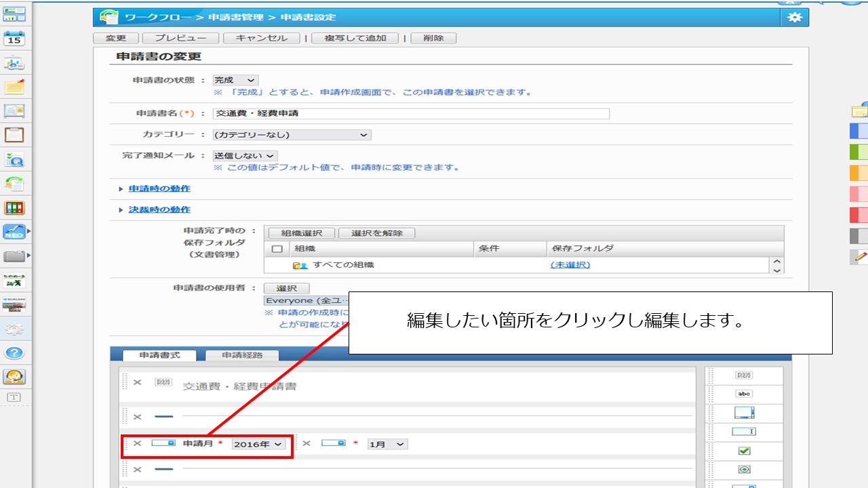Switch to the 申請経路 tab

[242, 355]
